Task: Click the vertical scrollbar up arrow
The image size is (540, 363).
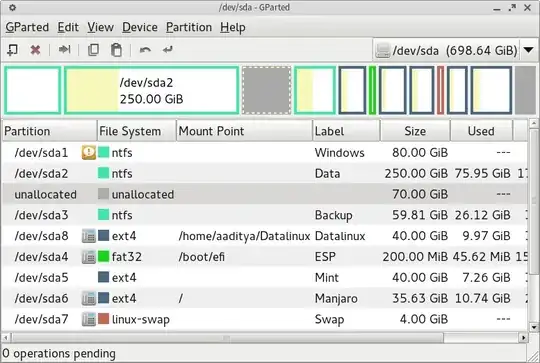Action: (x=533, y=123)
